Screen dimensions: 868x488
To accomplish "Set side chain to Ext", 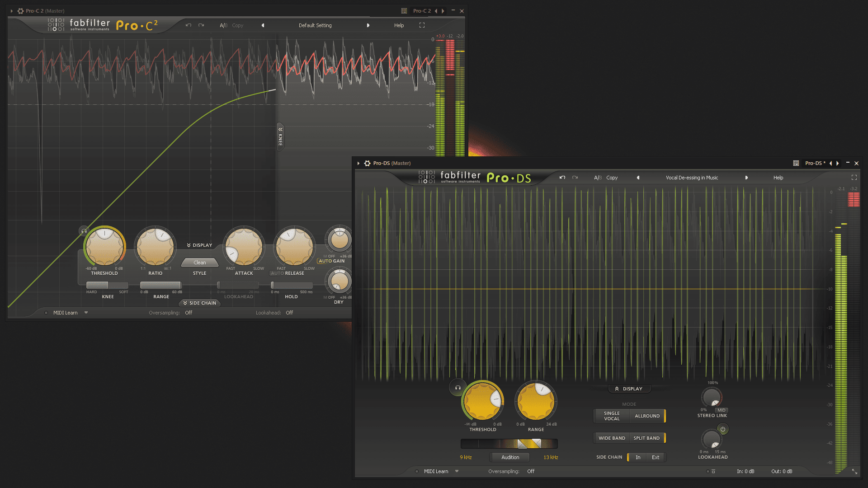I will click(656, 457).
